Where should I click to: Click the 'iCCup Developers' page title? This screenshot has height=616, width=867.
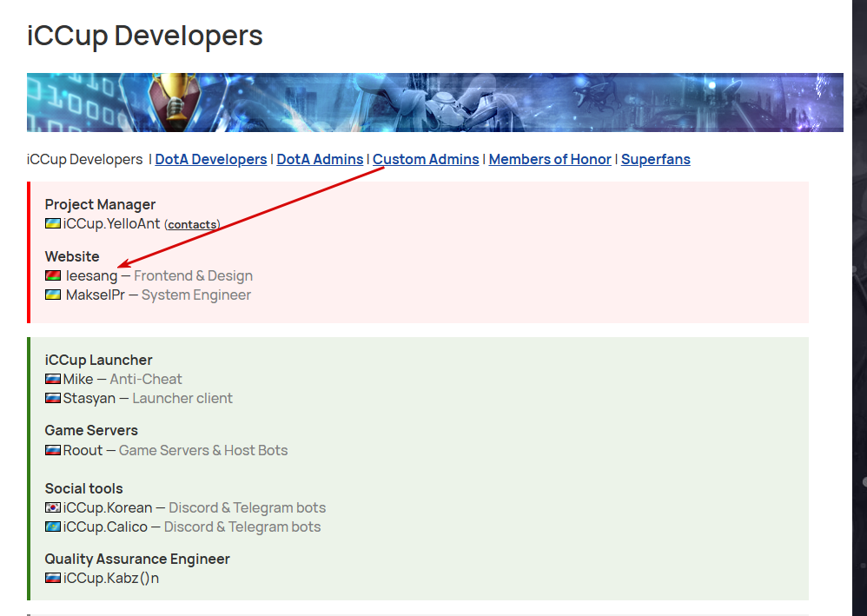coord(145,36)
